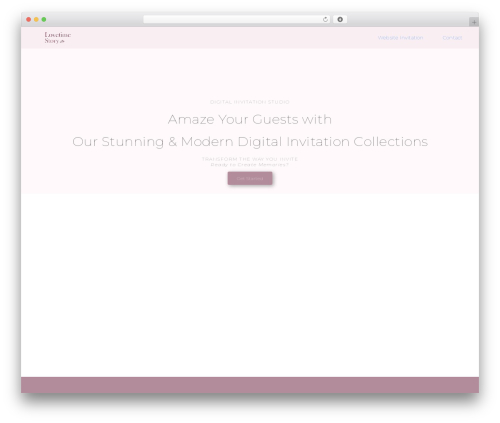The image size is (500, 423).
Task: Click the round icon button beside the address bar
Action: [x=340, y=19]
